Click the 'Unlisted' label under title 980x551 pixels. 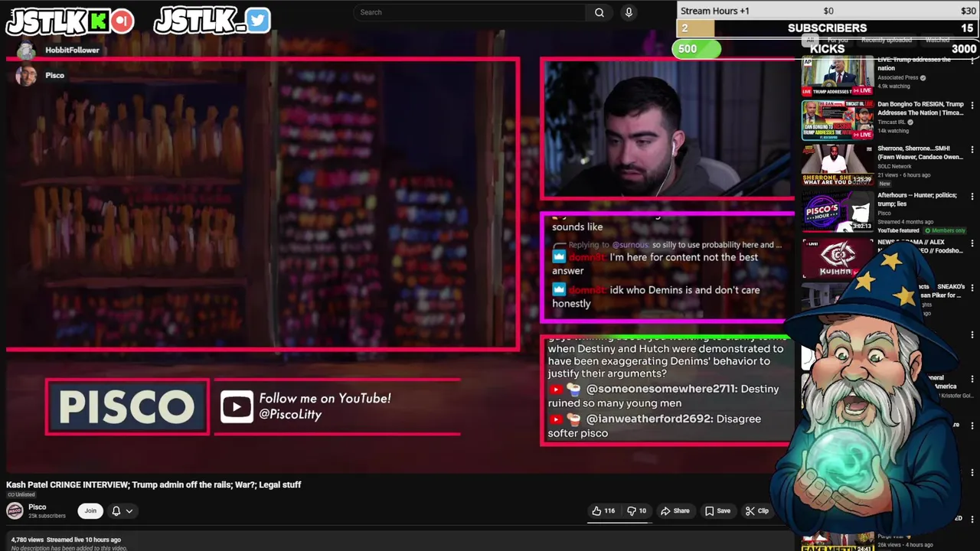tap(23, 495)
